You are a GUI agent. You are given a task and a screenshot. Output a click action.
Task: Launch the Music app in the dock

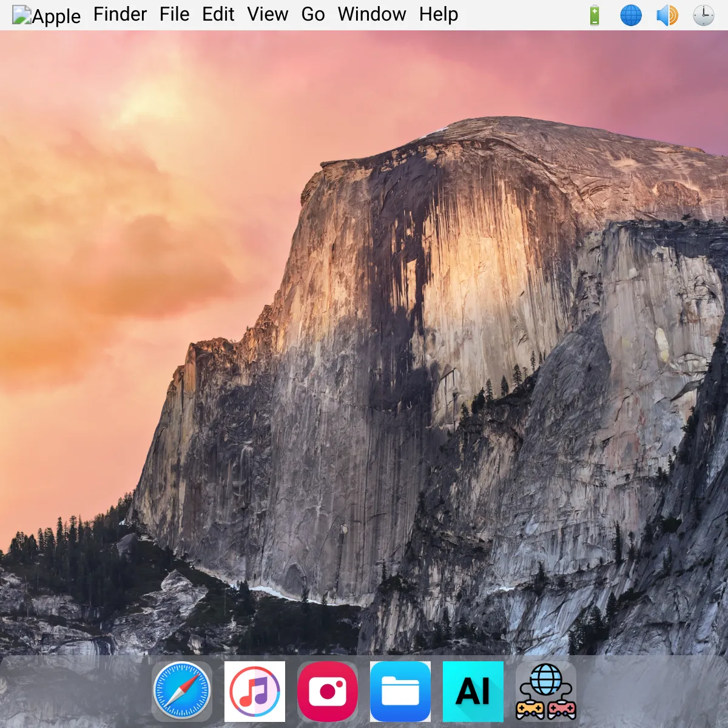pyautogui.click(x=255, y=692)
